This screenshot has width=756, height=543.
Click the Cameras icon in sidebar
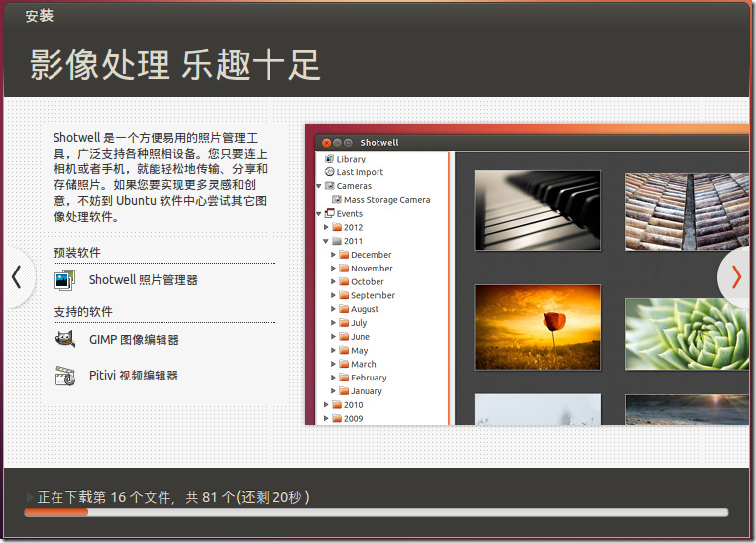[329, 185]
